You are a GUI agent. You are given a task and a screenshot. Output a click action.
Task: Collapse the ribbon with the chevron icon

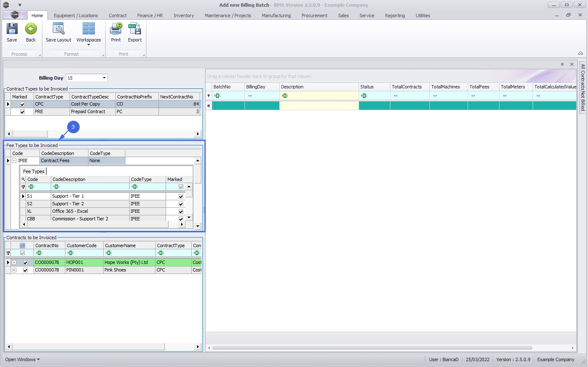click(580, 54)
